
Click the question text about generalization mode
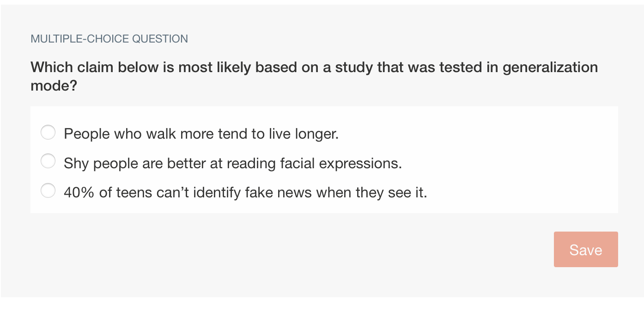(x=314, y=76)
